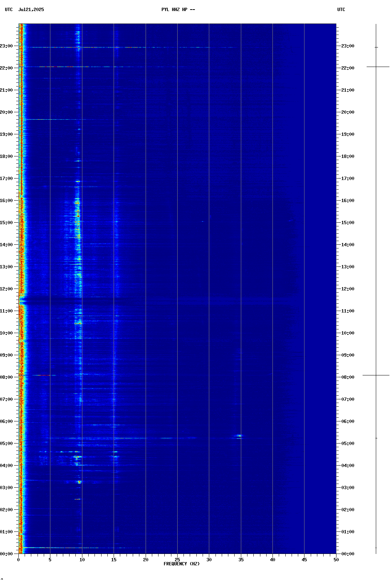Image resolution: width=392 pixels, height=583 pixels.
Task: Select the 15 Hz tick label
Action: (x=114, y=560)
